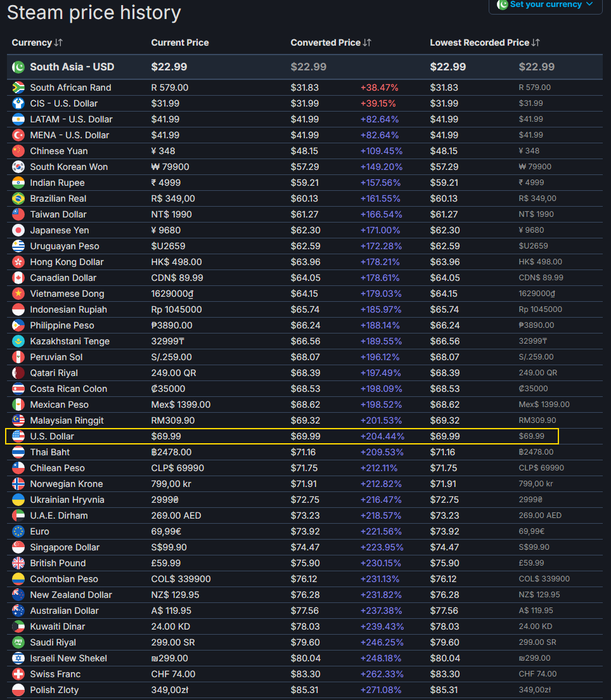
Task: Click the Chilean Peso flag icon
Action: pyautogui.click(x=18, y=468)
